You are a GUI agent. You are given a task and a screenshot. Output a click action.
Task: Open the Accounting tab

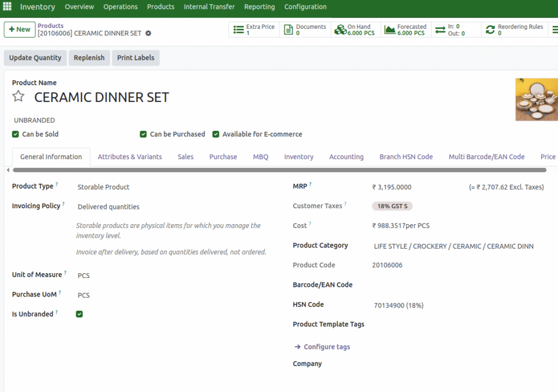click(346, 157)
